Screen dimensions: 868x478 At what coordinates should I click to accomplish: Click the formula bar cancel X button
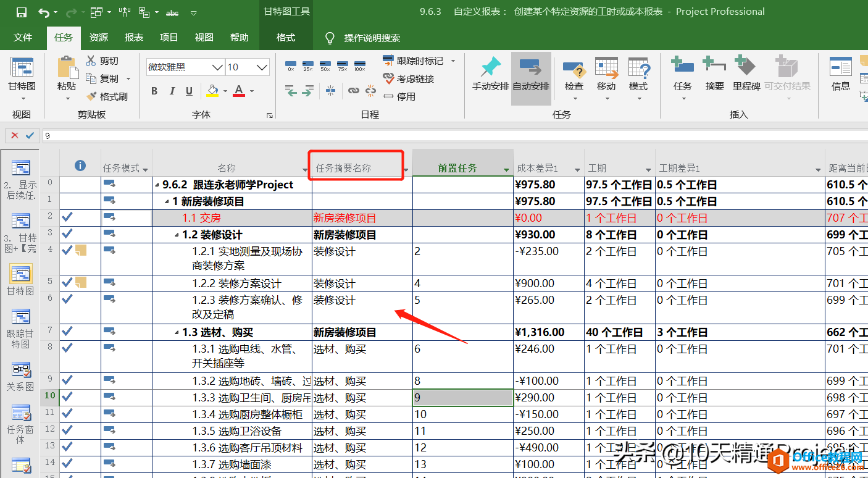point(15,135)
